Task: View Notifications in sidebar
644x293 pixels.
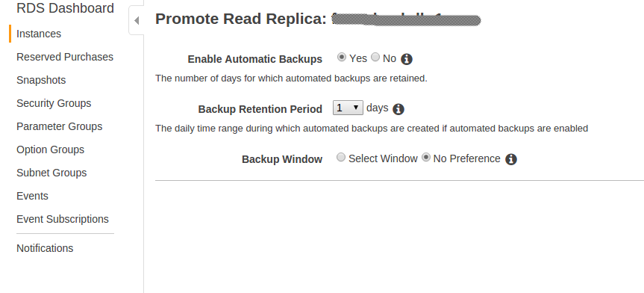Action: click(x=45, y=248)
